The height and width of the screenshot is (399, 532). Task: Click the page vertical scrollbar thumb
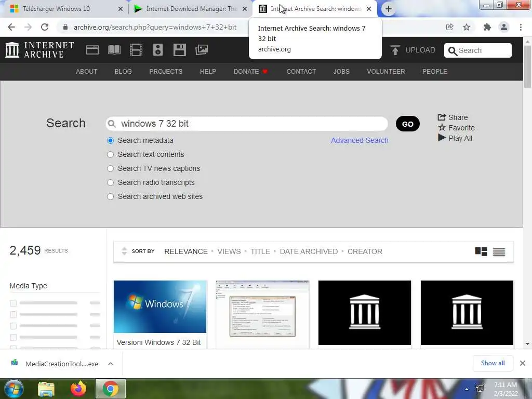[527, 66]
